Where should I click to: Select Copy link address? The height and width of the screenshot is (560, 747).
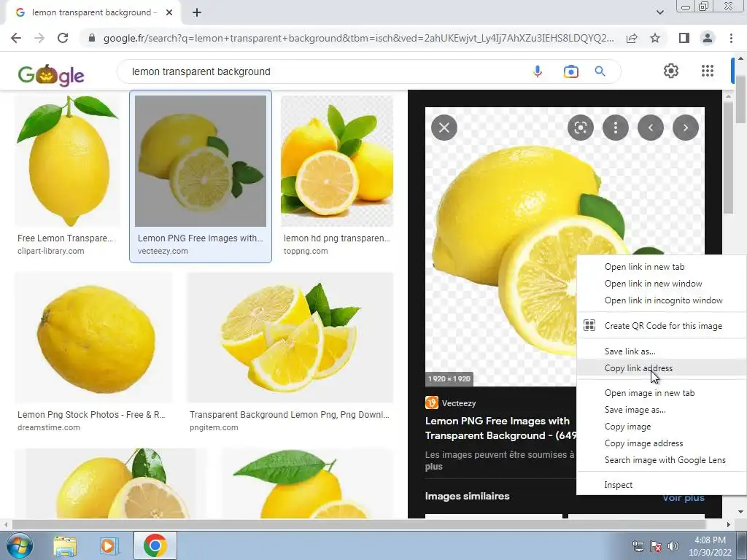coord(661,368)
